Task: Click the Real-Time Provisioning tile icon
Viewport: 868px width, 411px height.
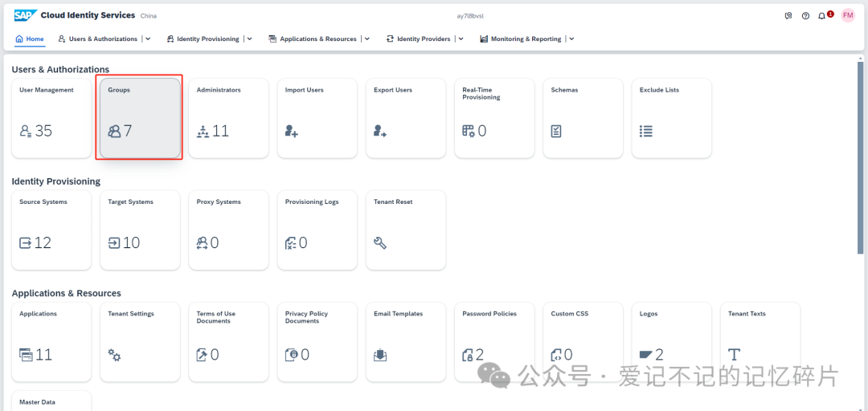Action: coord(469,131)
